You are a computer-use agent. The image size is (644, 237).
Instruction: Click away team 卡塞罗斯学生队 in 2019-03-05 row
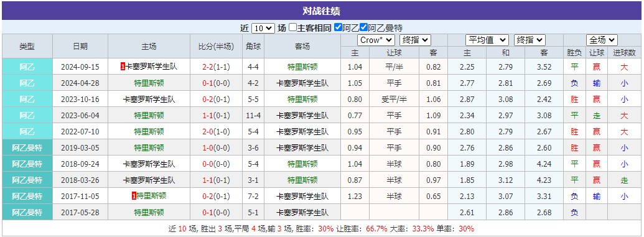(x=302, y=148)
